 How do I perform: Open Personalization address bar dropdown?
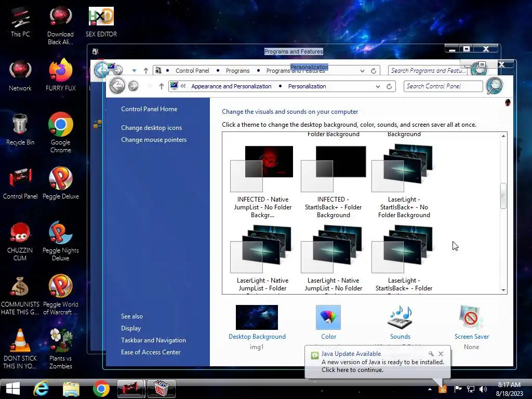click(x=378, y=87)
